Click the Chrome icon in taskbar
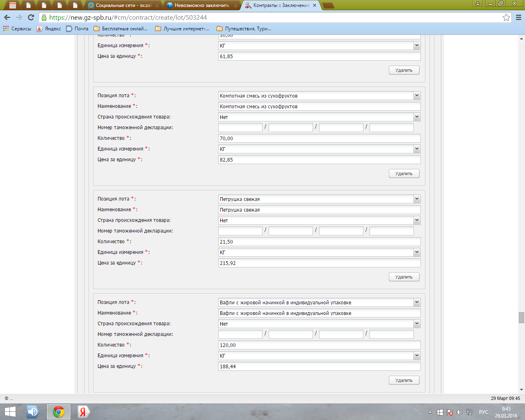This screenshot has width=525, height=420. point(59,412)
